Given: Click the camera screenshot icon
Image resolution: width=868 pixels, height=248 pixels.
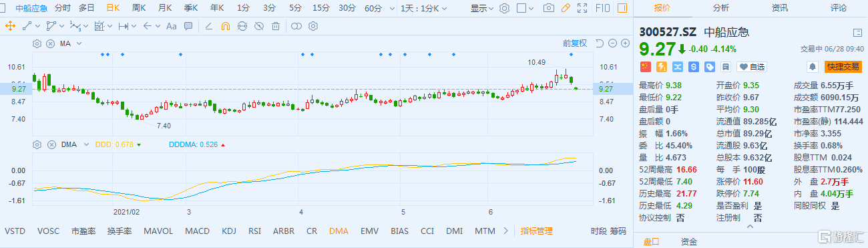Looking at the screenshot, I should pyautogui.click(x=549, y=8).
